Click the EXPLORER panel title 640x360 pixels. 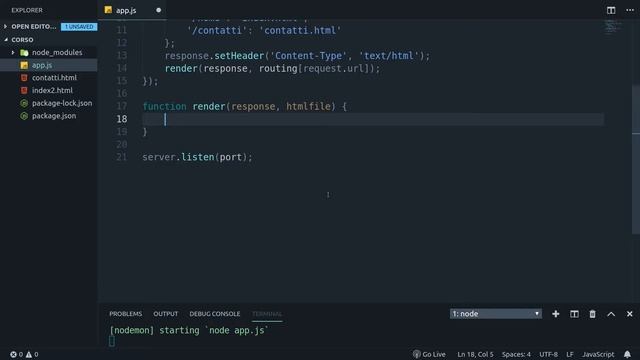(27, 10)
